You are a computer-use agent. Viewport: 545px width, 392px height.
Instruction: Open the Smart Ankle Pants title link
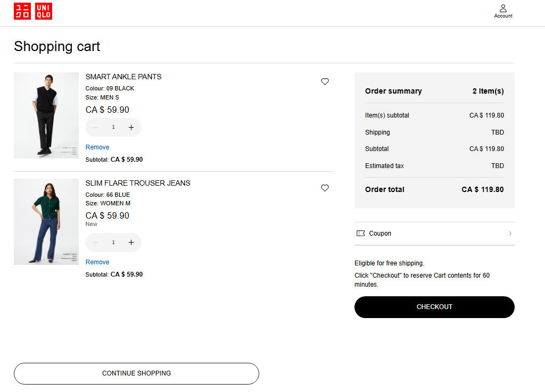[x=123, y=77]
